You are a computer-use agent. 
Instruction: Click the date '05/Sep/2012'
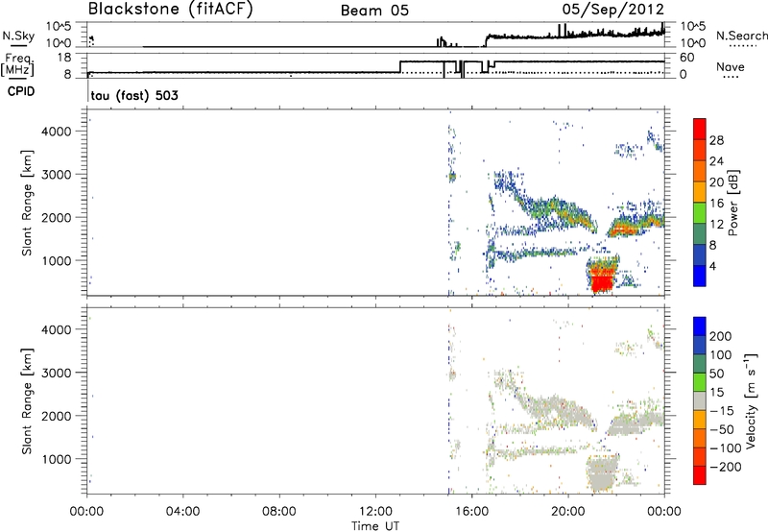coord(613,10)
